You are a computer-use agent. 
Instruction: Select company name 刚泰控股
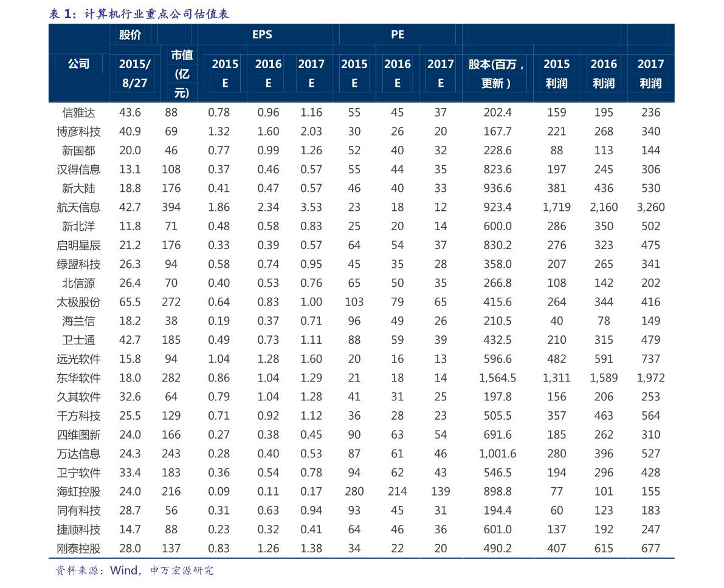click(78, 549)
